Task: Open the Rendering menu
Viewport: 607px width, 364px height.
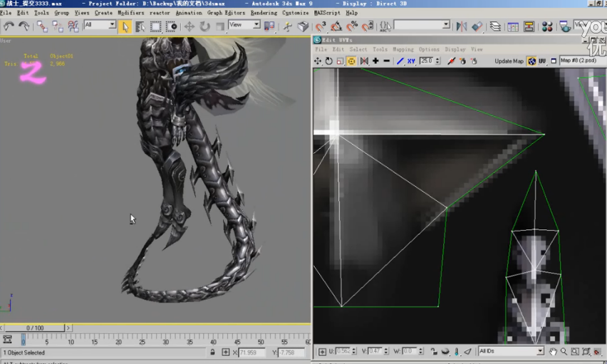Action: pos(264,13)
